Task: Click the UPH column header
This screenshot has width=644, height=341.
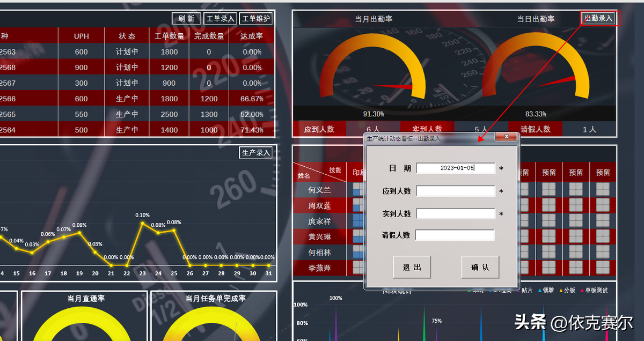Action: click(x=82, y=36)
